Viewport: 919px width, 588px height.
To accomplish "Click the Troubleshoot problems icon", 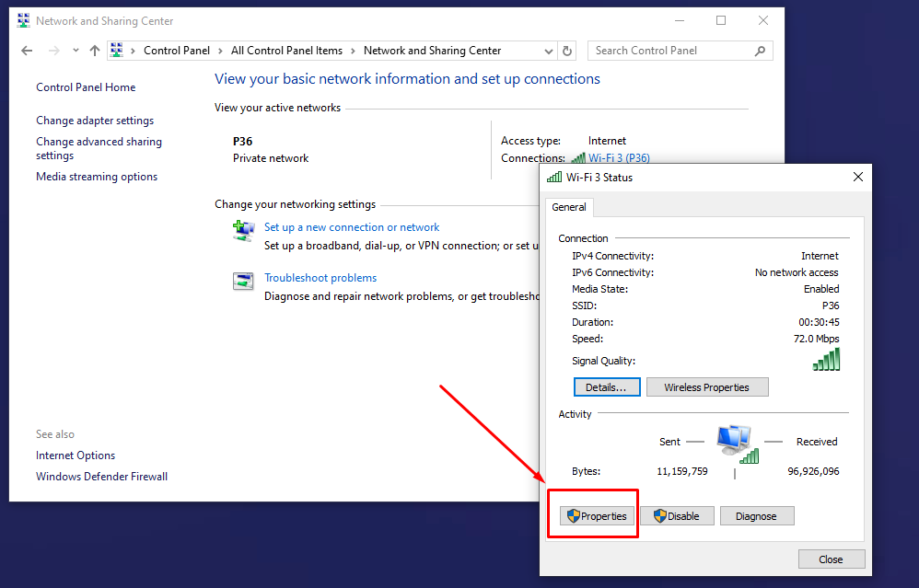I will click(243, 281).
